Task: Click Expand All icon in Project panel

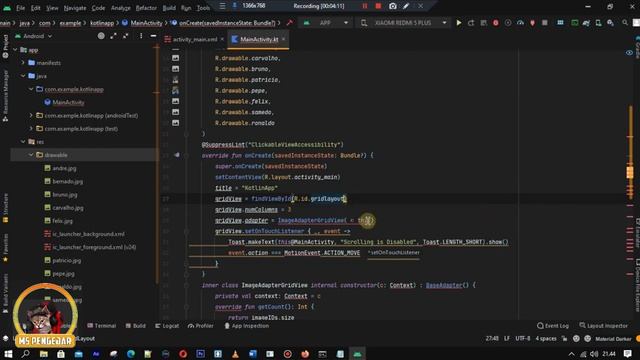Action: coord(113,36)
